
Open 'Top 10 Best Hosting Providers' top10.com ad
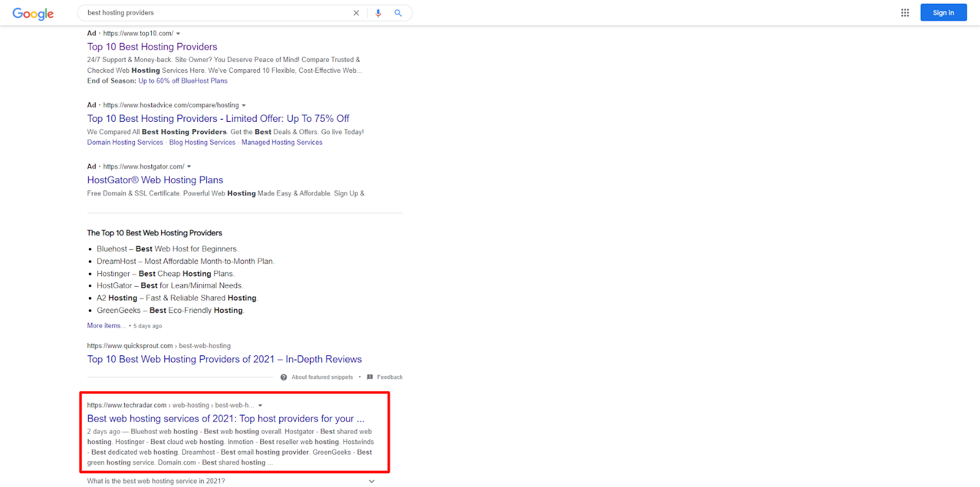tap(152, 47)
